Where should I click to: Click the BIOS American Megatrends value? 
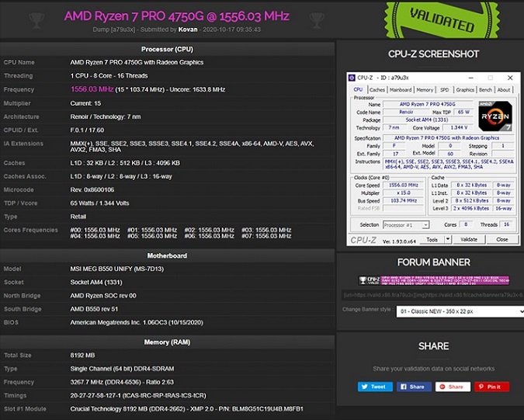tap(137, 322)
